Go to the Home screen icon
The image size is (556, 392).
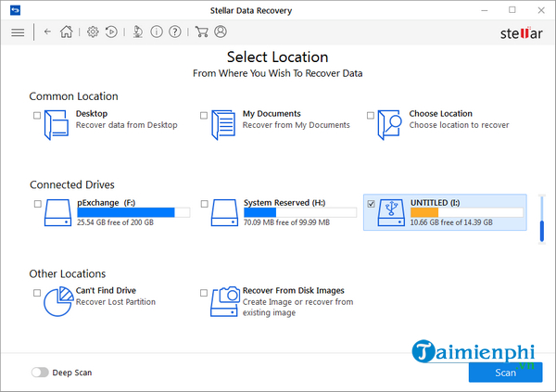(x=66, y=32)
